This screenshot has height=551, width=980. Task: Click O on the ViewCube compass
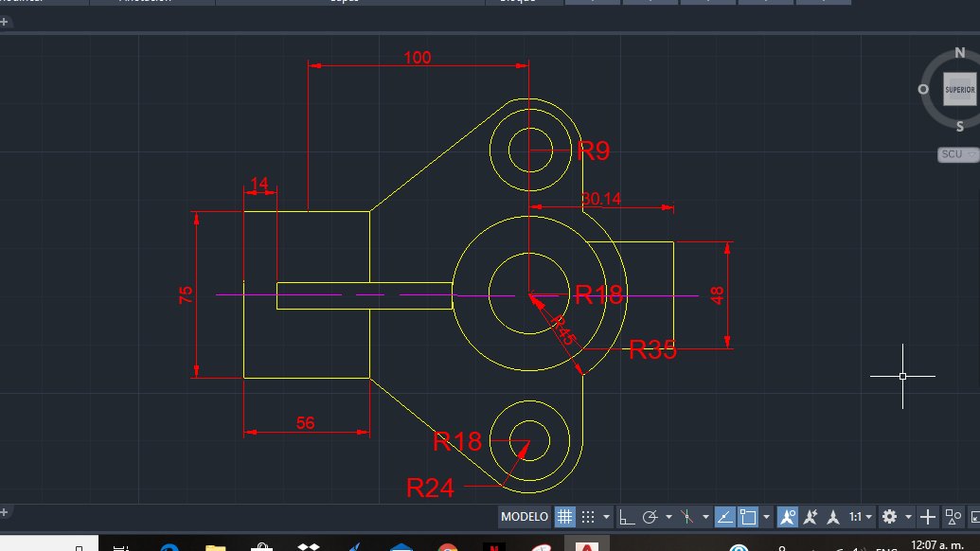tap(923, 89)
